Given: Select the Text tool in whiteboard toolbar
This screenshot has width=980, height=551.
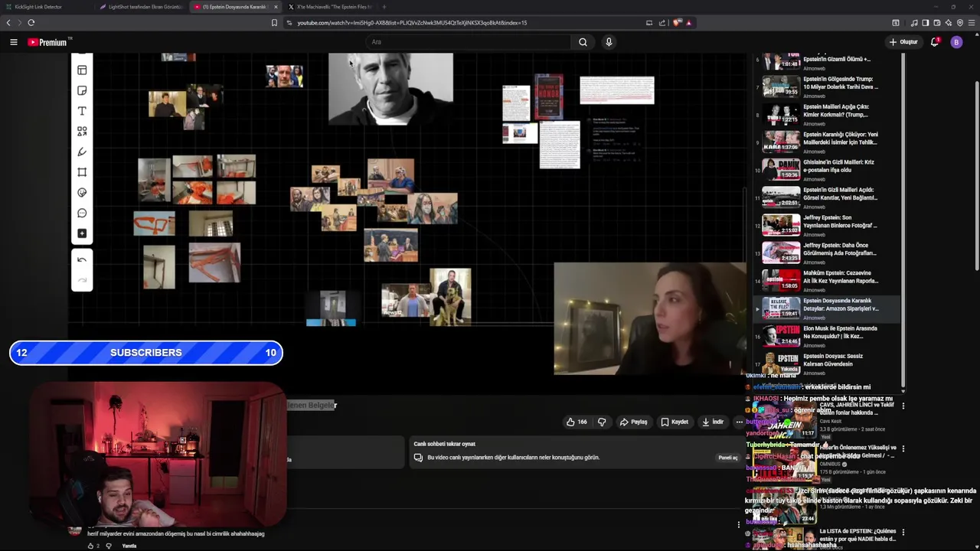Looking at the screenshot, I should pyautogui.click(x=82, y=111).
